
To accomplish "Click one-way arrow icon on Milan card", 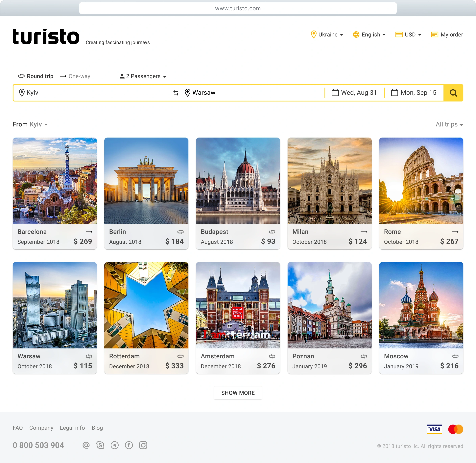I will coord(364,232).
